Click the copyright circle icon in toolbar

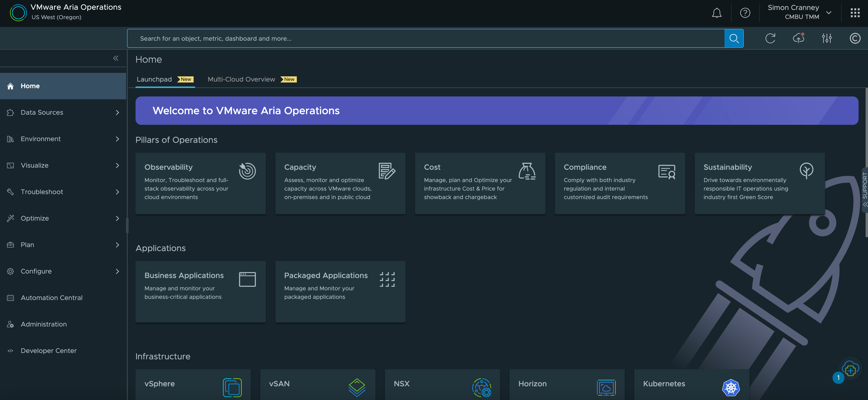point(855,39)
